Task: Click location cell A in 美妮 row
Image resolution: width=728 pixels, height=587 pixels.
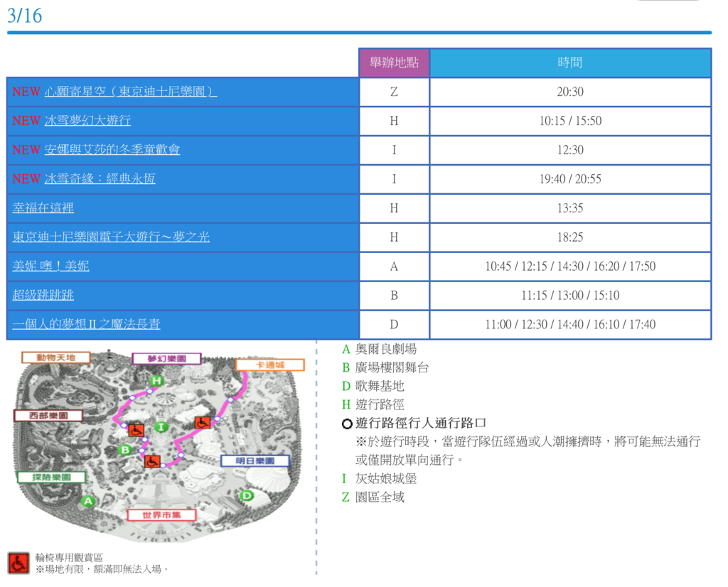Action: [x=394, y=266]
